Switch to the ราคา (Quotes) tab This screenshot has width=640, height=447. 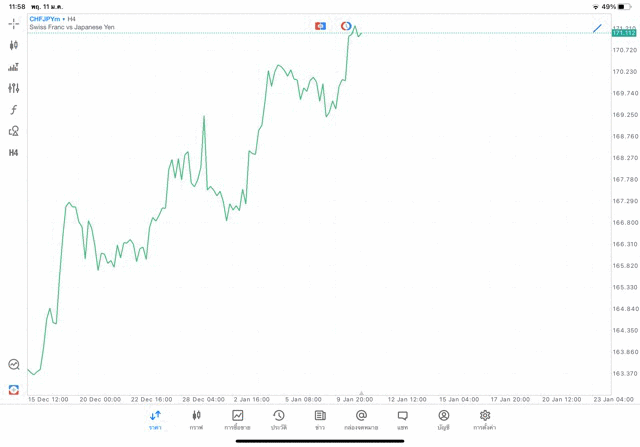coord(155,419)
